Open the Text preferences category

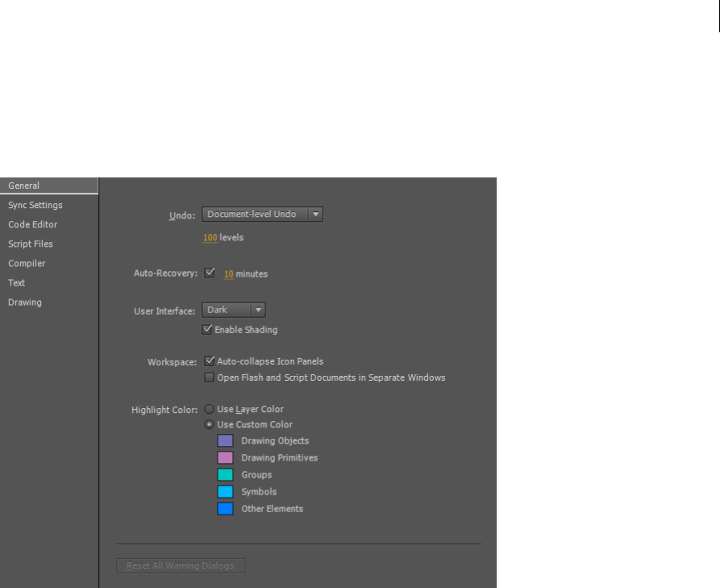17,283
